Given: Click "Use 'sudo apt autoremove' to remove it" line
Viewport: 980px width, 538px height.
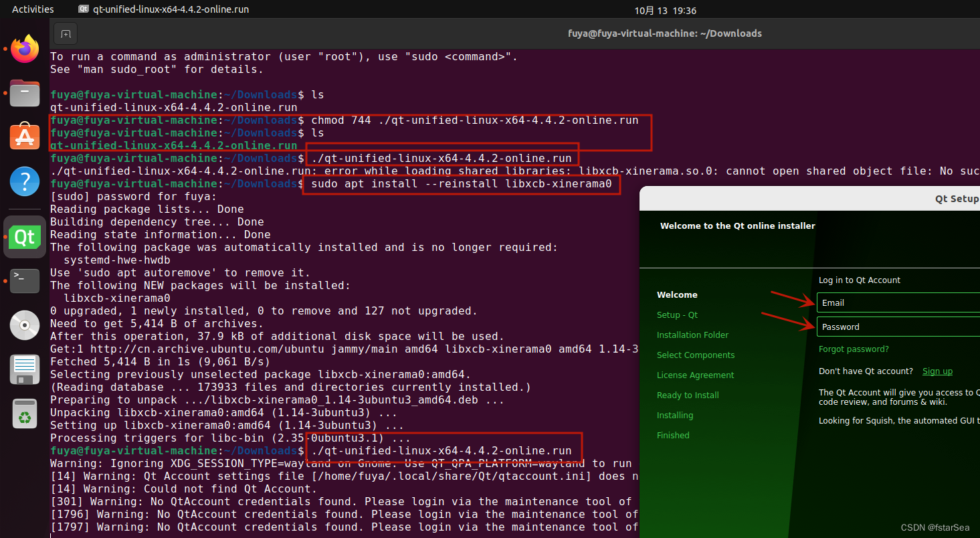Looking at the screenshot, I should point(181,273).
